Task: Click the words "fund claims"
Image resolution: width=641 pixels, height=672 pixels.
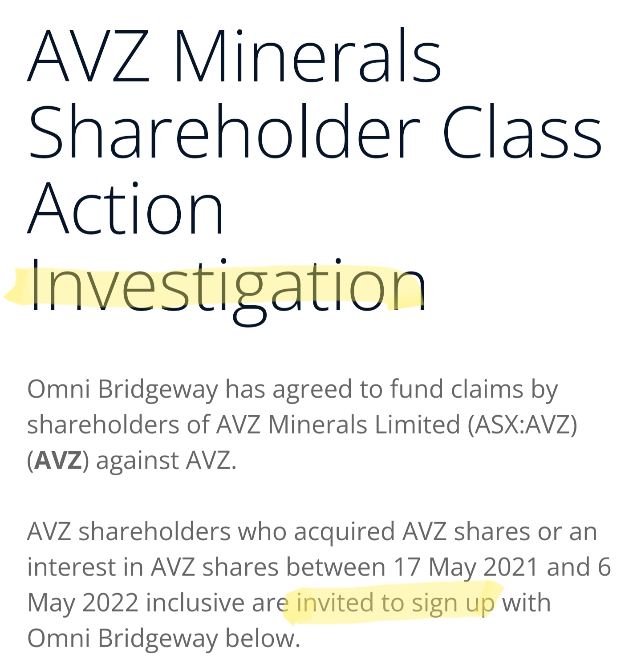Action: coord(457,389)
